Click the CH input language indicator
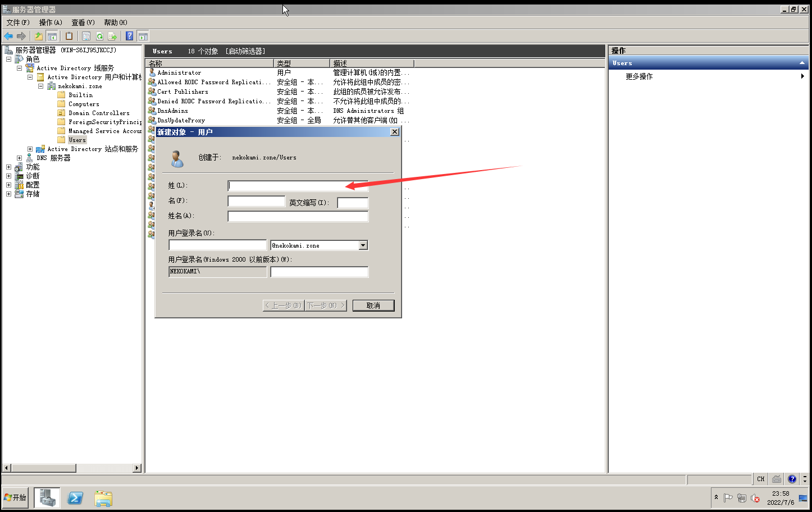The width and height of the screenshot is (812, 512). [761, 479]
